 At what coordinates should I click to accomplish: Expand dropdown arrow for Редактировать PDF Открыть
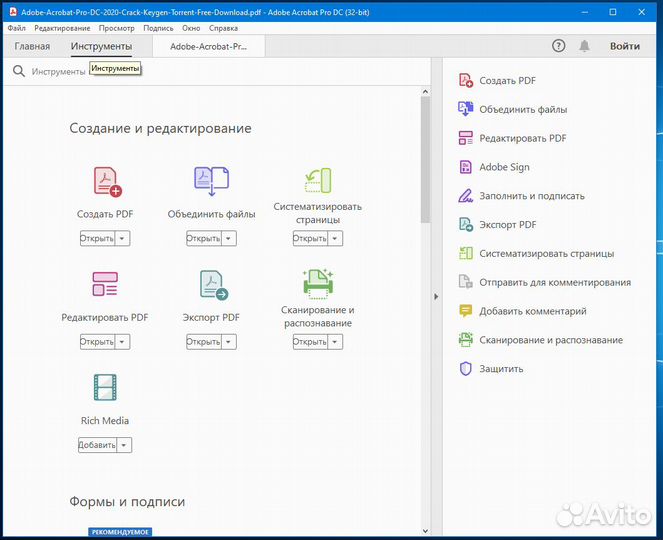tap(122, 342)
